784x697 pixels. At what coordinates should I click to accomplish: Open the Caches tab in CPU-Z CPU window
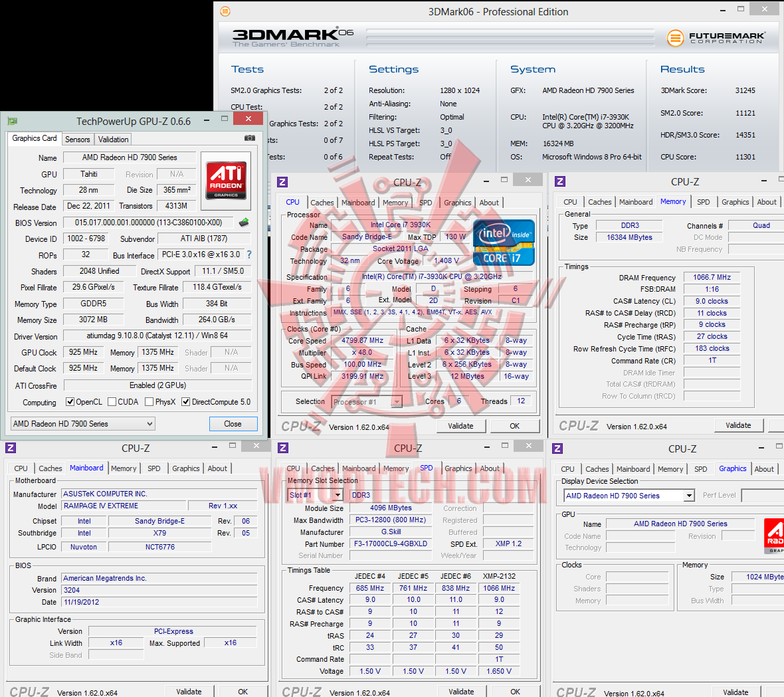[322, 203]
